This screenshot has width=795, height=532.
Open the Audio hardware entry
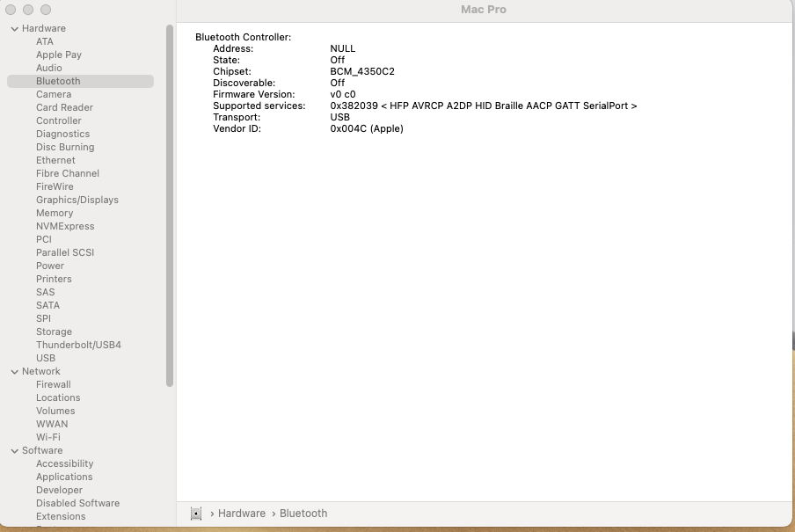point(48,68)
